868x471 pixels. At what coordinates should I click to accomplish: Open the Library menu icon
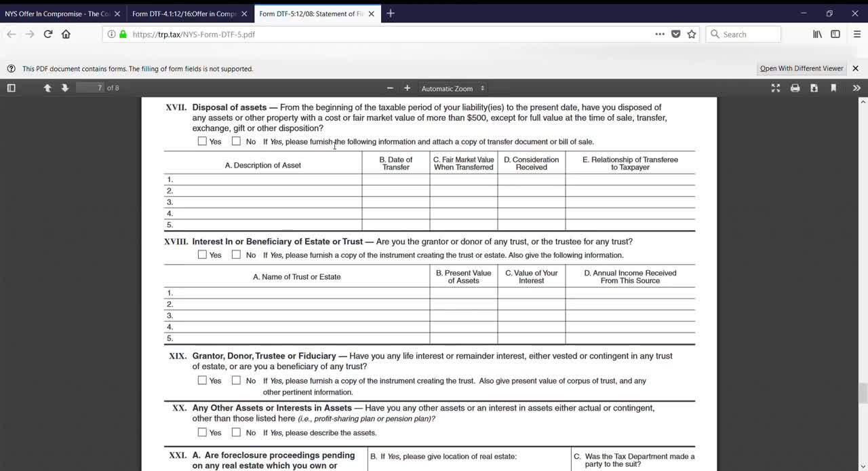point(817,34)
